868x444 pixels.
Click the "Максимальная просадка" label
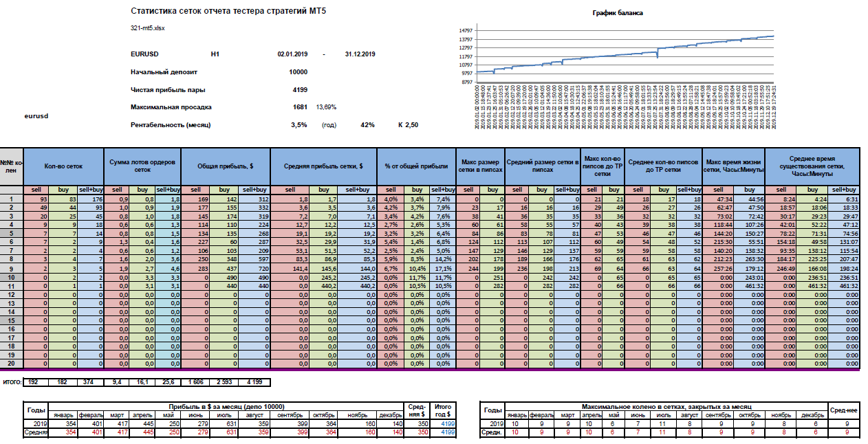click(x=171, y=107)
